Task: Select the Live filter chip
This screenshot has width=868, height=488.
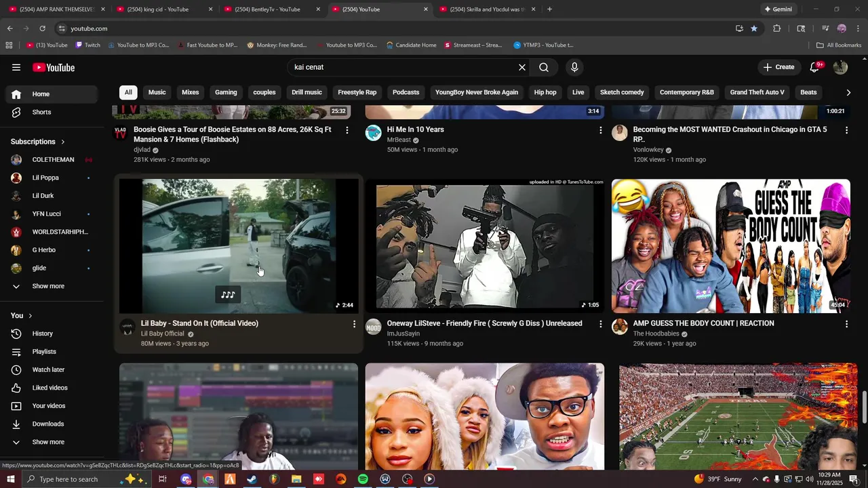Action: (578, 92)
